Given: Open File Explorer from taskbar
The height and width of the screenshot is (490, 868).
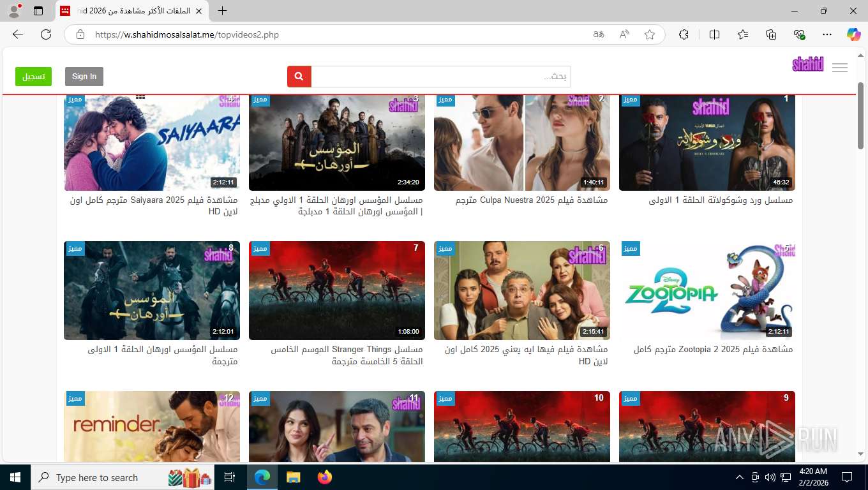Looking at the screenshot, I should [x=293, y=477].
